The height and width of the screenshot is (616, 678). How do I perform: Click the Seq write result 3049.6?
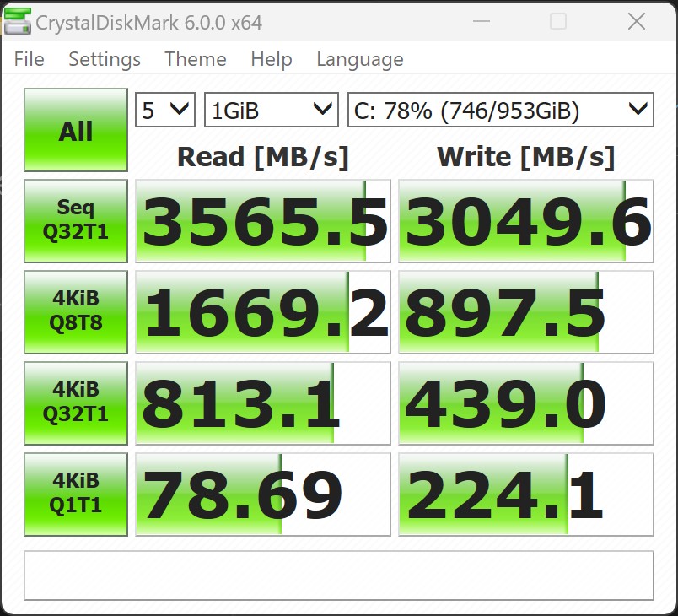(526, 221)
